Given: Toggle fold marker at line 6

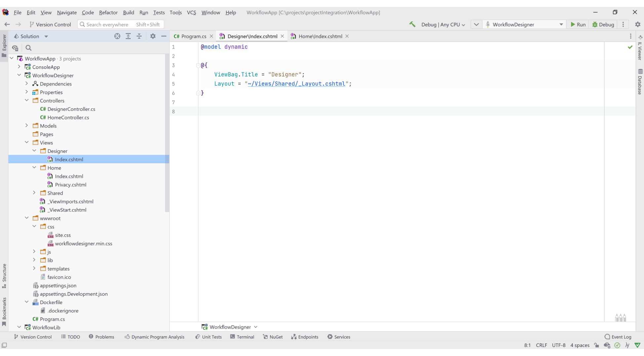Looking at the screenshot, I should [198, 93].
